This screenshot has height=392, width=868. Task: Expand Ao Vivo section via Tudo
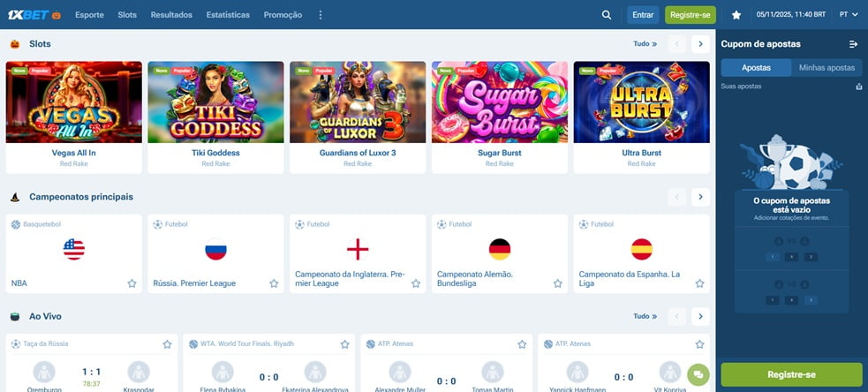[x=645, y=316]
